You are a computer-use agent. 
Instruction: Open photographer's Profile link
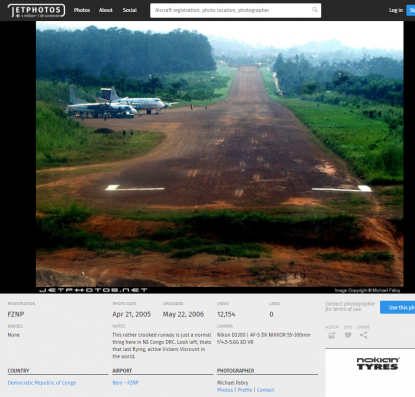click(245, 390)
